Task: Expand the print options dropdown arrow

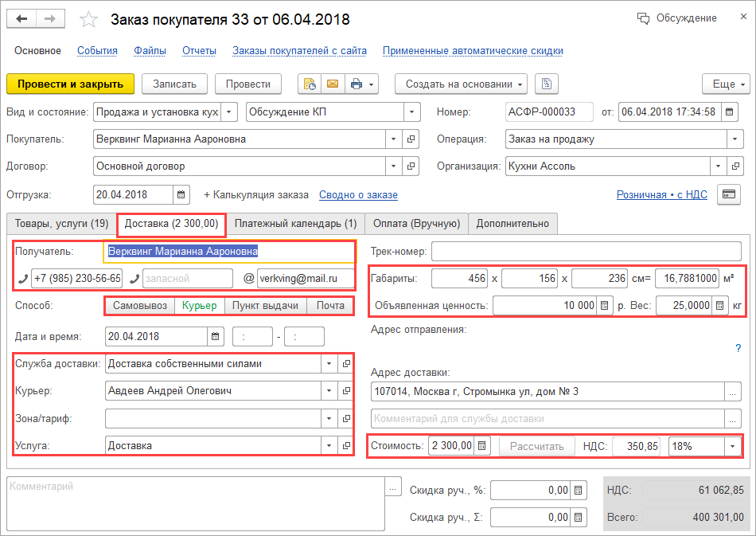Action: point(372,84)
